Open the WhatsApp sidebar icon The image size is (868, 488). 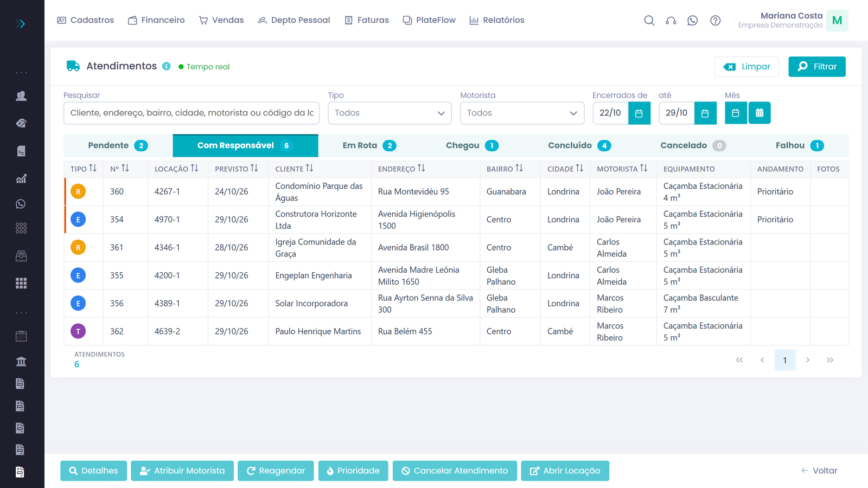tap(21, 204)
